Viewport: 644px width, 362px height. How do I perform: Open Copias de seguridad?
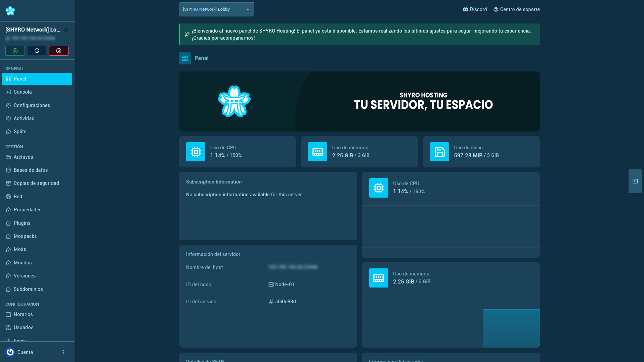[x=37, y=183]
